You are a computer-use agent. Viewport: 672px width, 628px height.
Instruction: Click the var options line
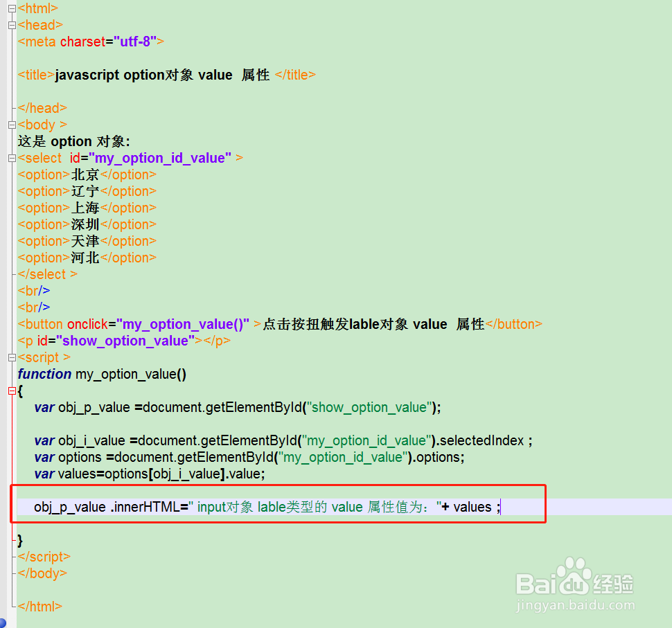[x=249, y=457]
